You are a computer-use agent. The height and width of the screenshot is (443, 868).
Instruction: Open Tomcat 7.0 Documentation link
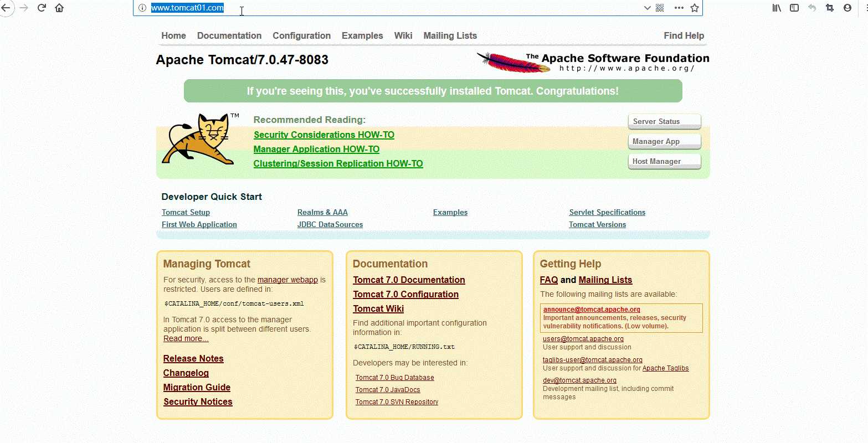[409, 280]
